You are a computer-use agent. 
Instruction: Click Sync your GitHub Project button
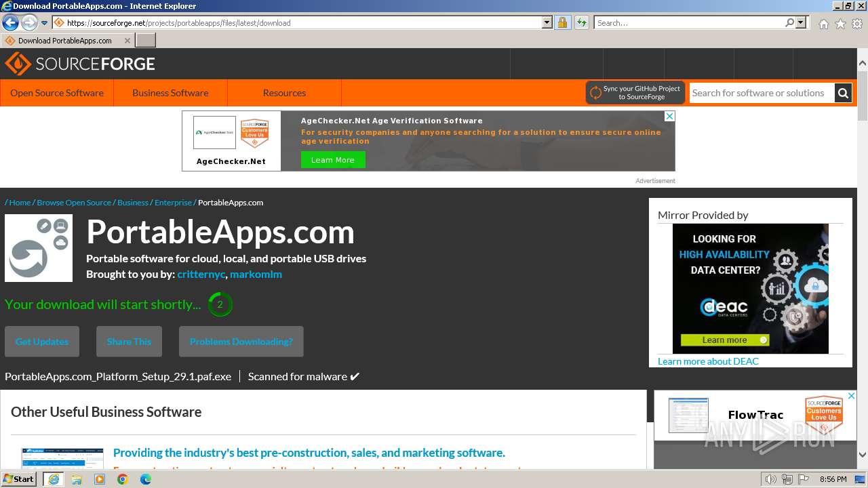(x=635, y=93)
